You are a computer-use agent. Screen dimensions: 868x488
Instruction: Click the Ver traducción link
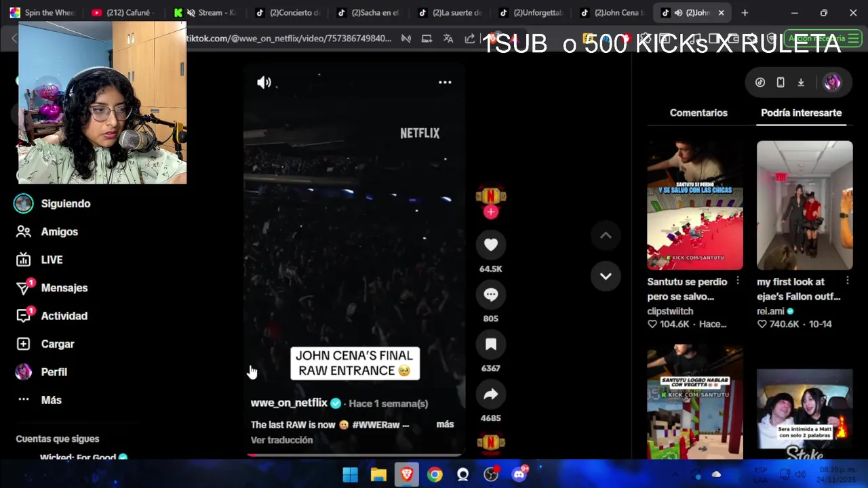tap(281, 440)
